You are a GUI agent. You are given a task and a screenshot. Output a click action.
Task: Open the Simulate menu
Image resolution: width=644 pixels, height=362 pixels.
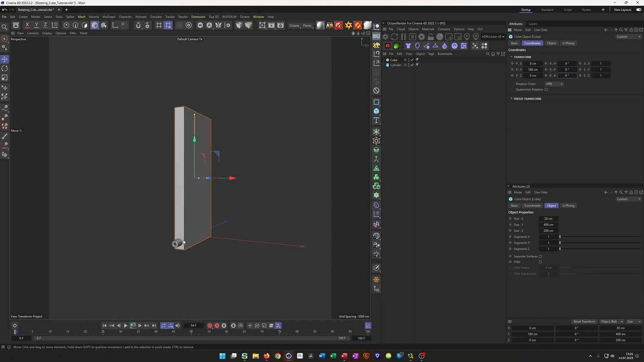(x=156, y=17)
